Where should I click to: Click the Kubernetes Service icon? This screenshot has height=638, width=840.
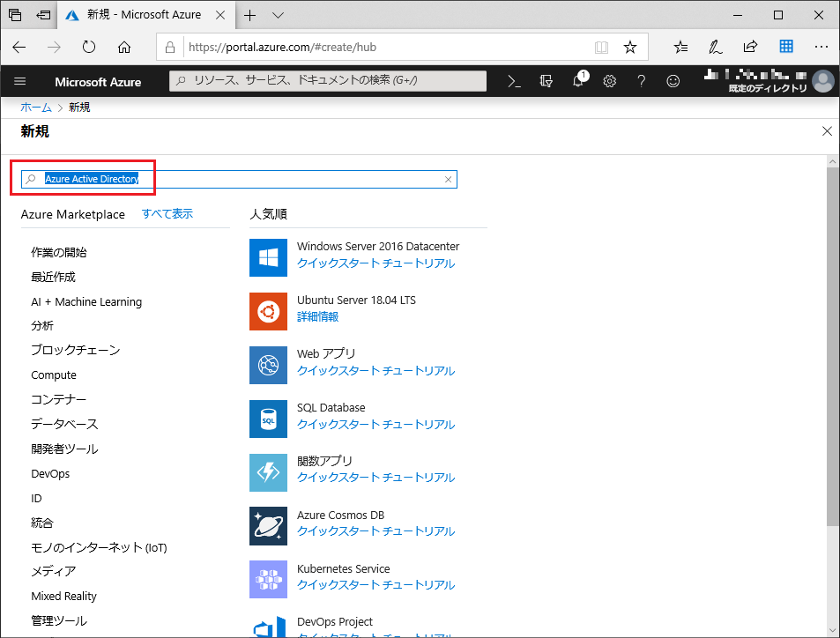[x=268, y=580]
